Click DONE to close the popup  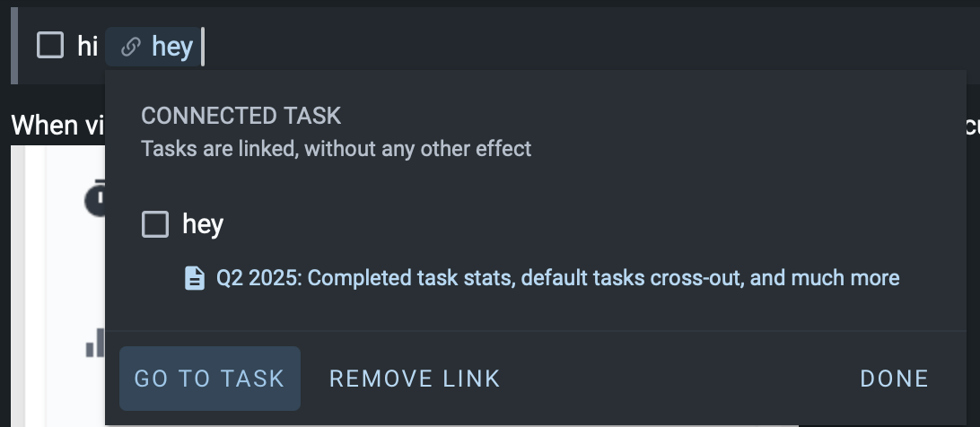(895, 379)
